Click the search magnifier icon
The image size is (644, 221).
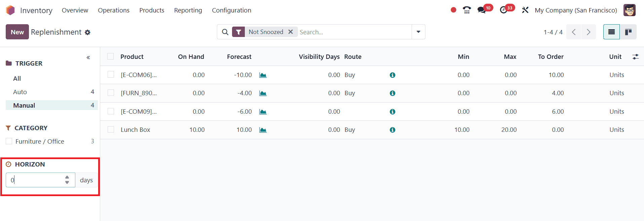225,32
